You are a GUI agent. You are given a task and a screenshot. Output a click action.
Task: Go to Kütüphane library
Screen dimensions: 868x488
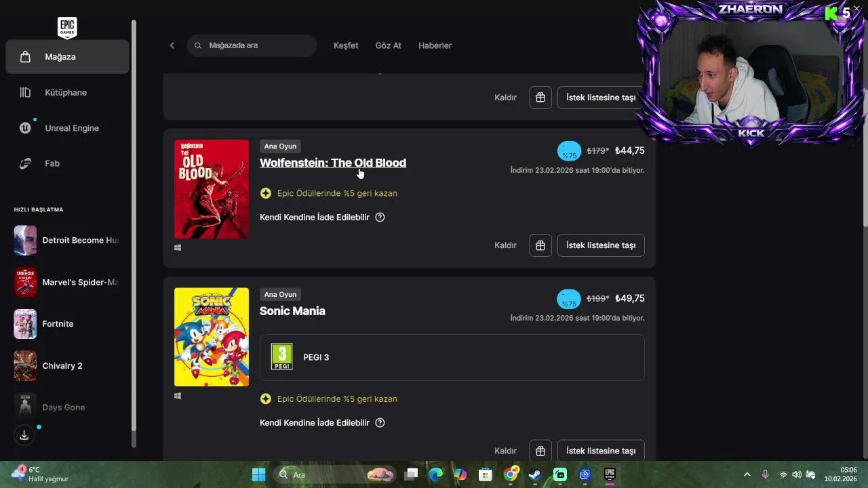[x=67, y=92]
